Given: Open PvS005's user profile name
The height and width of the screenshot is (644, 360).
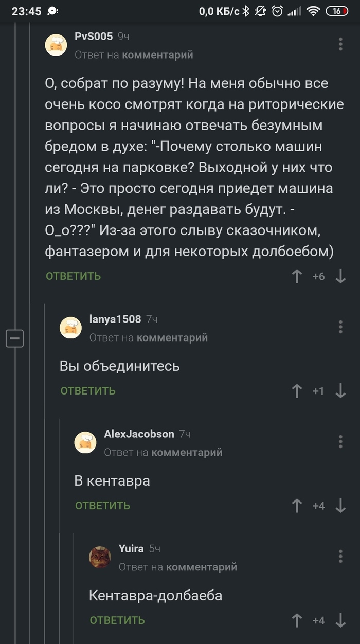Looking at the screenshot, I should pyautogui.click(x=94, y=37).
